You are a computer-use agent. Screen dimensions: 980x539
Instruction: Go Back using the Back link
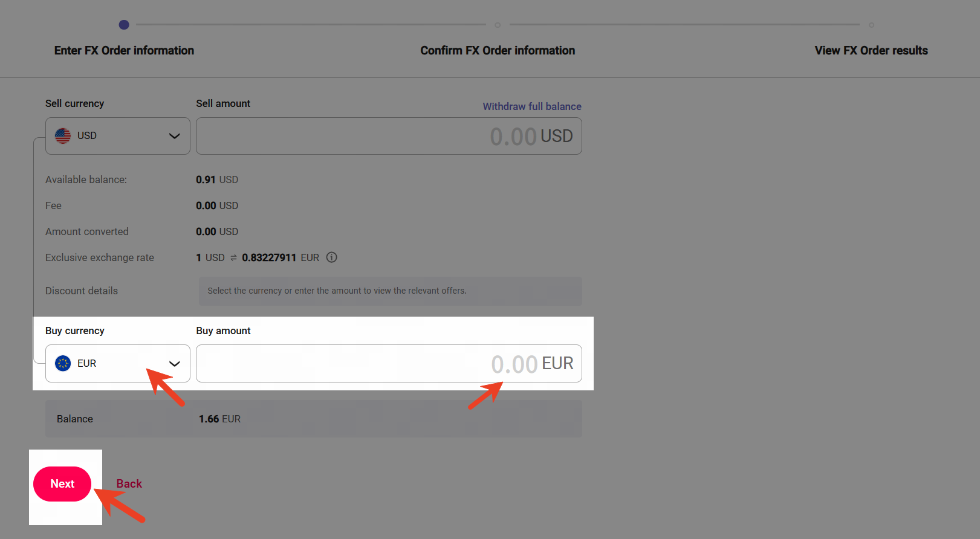[x=129, y=484]
